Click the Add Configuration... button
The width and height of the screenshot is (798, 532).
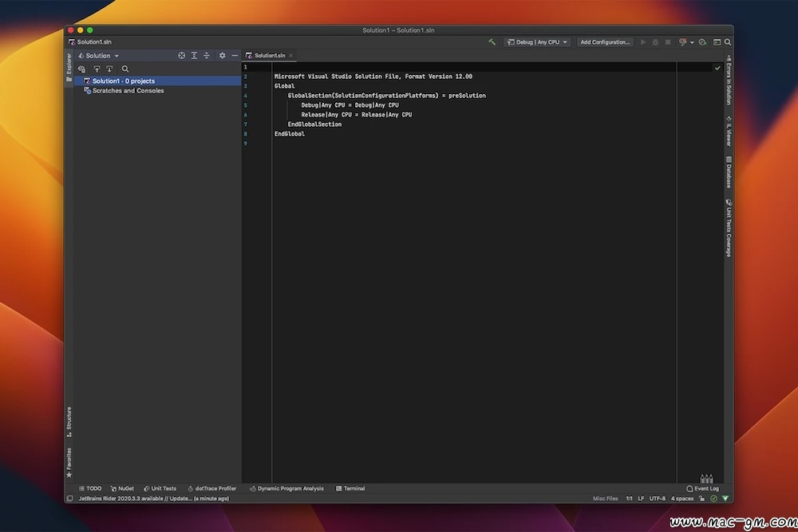pos(605,42)
